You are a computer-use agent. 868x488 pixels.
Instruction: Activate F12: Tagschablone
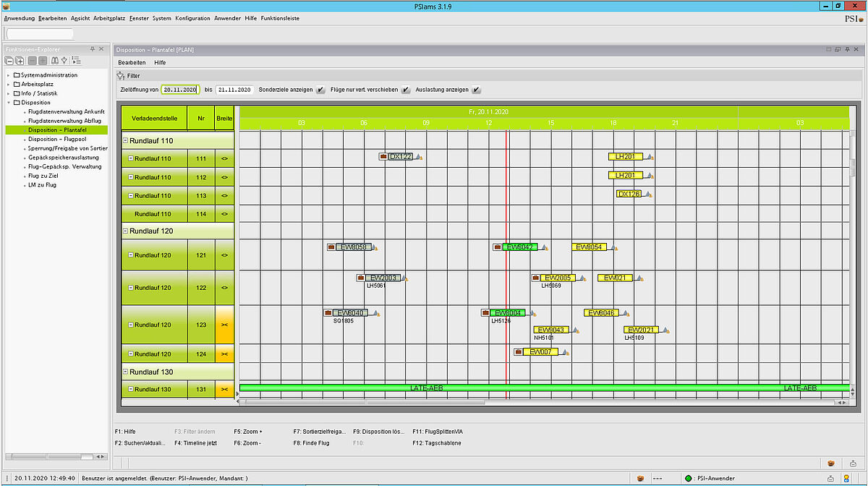point(436,443)
